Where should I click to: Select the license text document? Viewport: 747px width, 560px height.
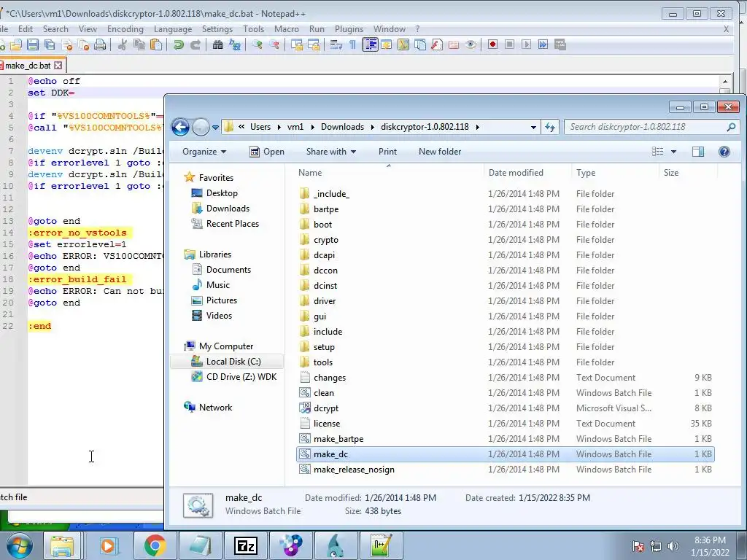pos(326,424)
